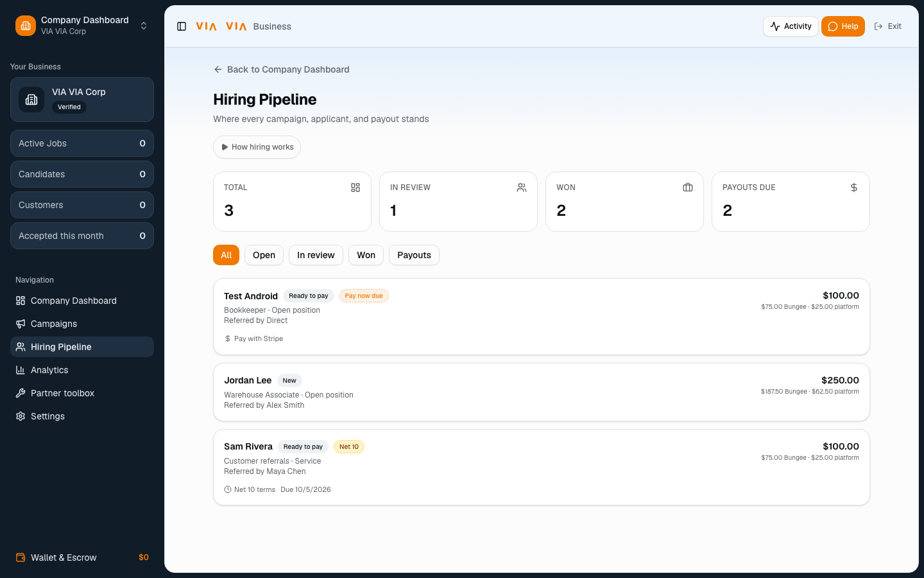Open the VIA VIA Corp business card
The width and height of the screenshot is (924, 578).
coord(82,100)
